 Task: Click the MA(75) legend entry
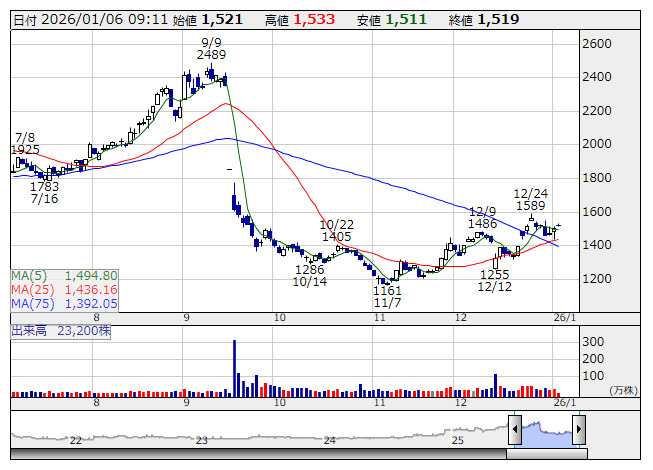[65, 303]
